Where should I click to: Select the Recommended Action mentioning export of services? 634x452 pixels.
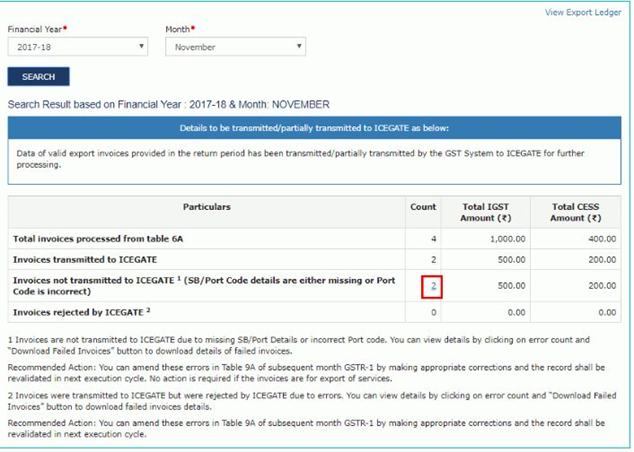(306, 373)
